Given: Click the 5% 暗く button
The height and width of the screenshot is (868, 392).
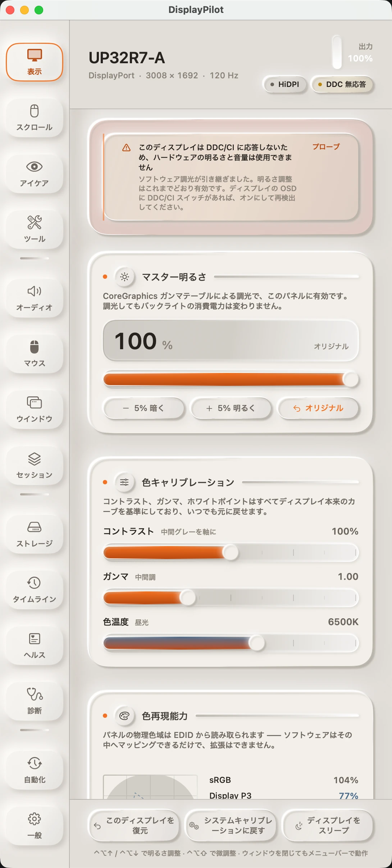Looking at the screenshot, I should click(144, 408).
